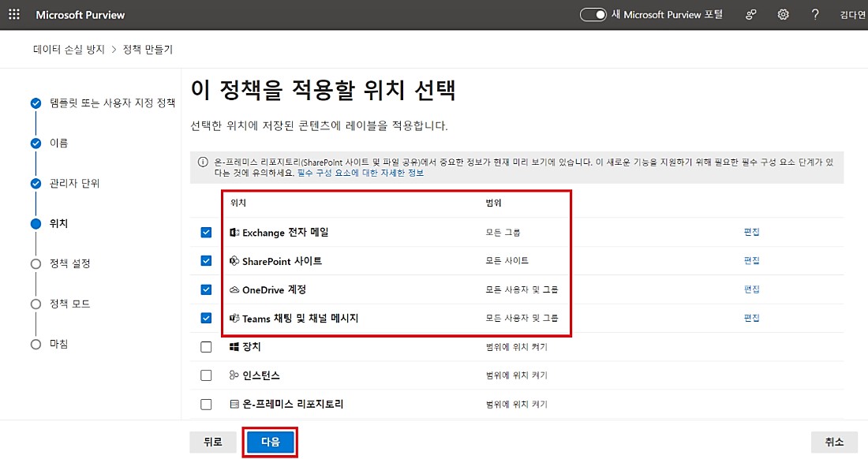Click the SharePoint 사이트 icon

tap(234, 261)
